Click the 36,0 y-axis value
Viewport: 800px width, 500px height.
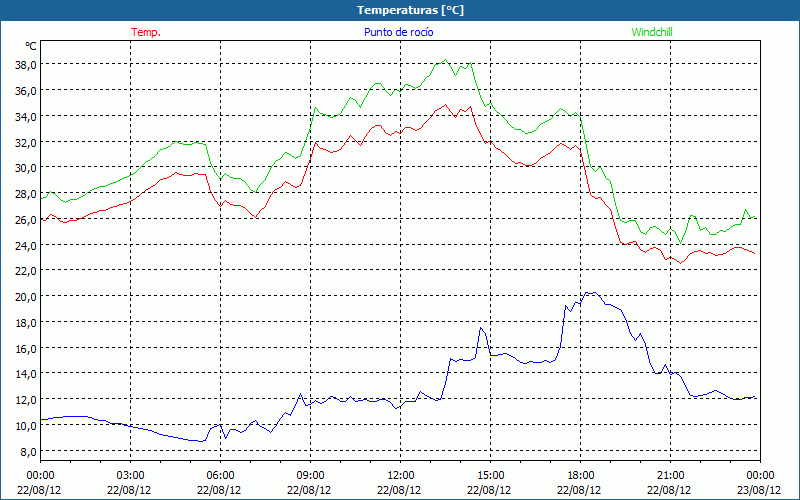point(26,91)
